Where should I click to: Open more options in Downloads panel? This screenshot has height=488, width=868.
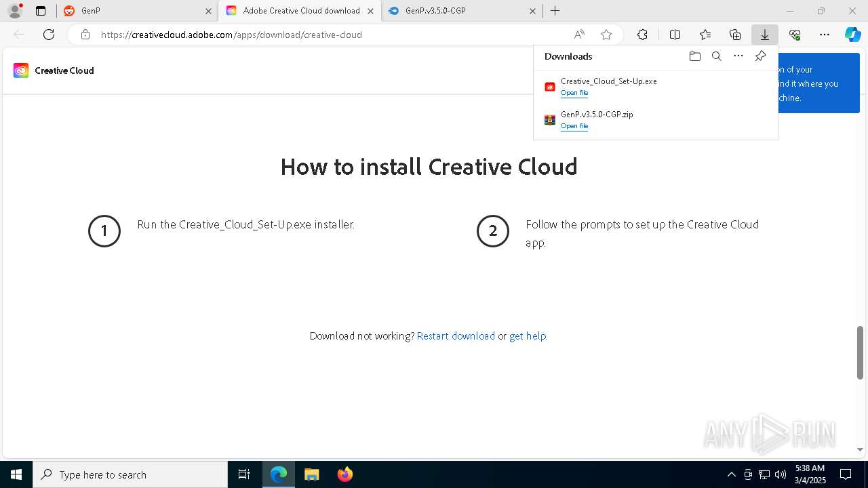click(738, 56)
